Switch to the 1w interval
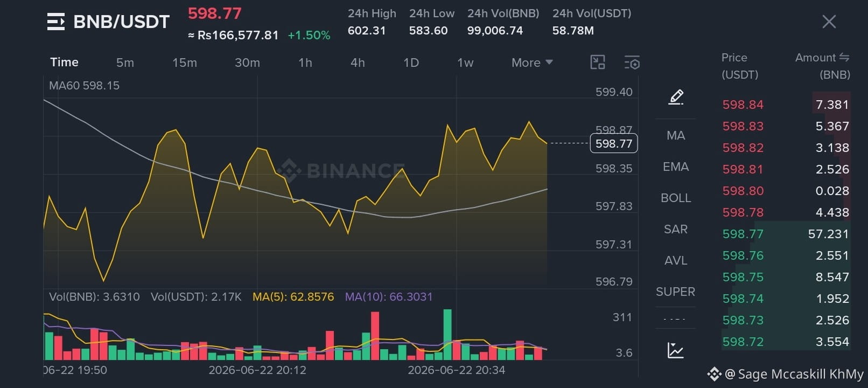The width and height of the screenshot is (868, 388). (x=465, y=63)
